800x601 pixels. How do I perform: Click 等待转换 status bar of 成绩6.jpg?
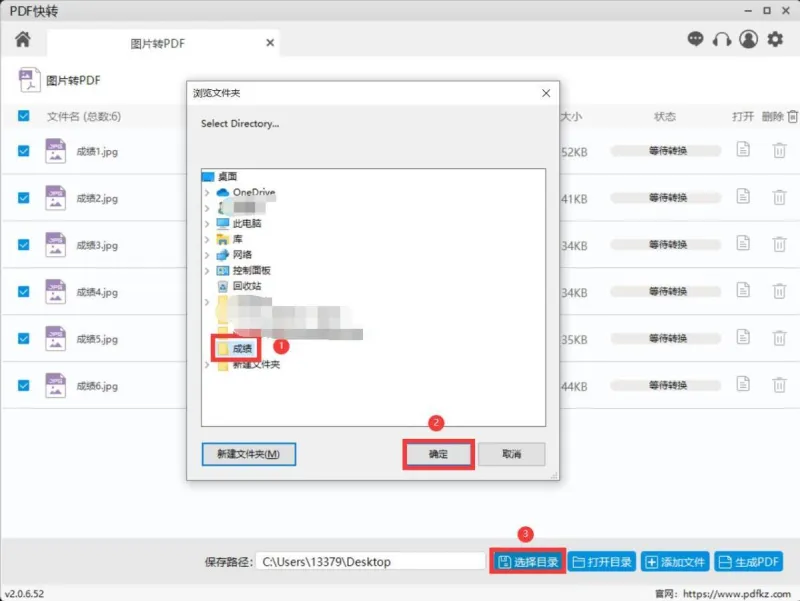666,385
